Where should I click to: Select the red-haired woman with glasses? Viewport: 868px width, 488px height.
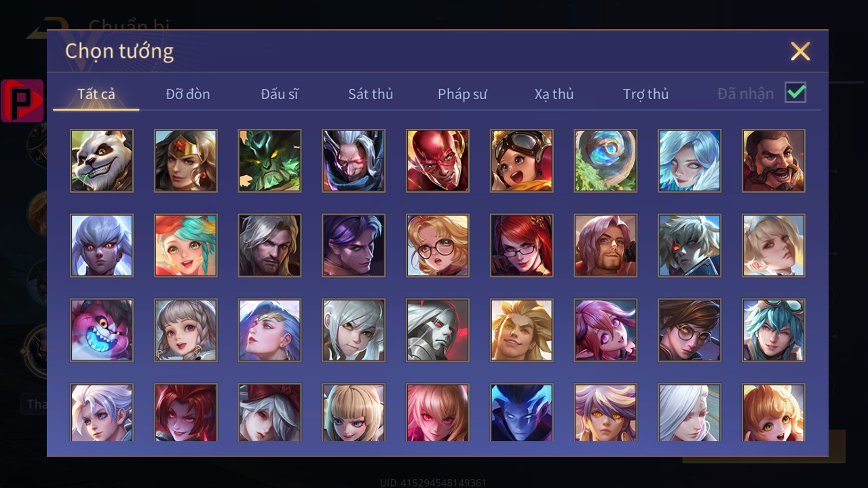coord(522,246)
